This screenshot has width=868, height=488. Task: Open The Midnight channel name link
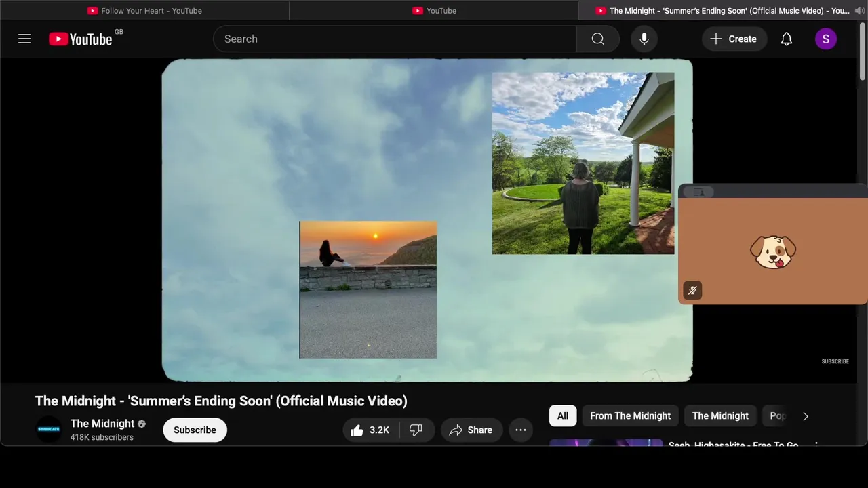tap(102, 424)
